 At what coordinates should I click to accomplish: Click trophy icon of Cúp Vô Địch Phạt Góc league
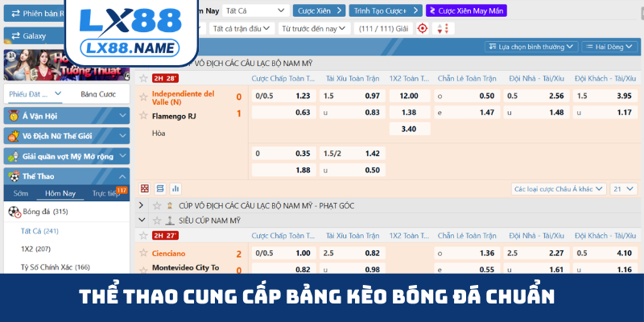[170, 206]
